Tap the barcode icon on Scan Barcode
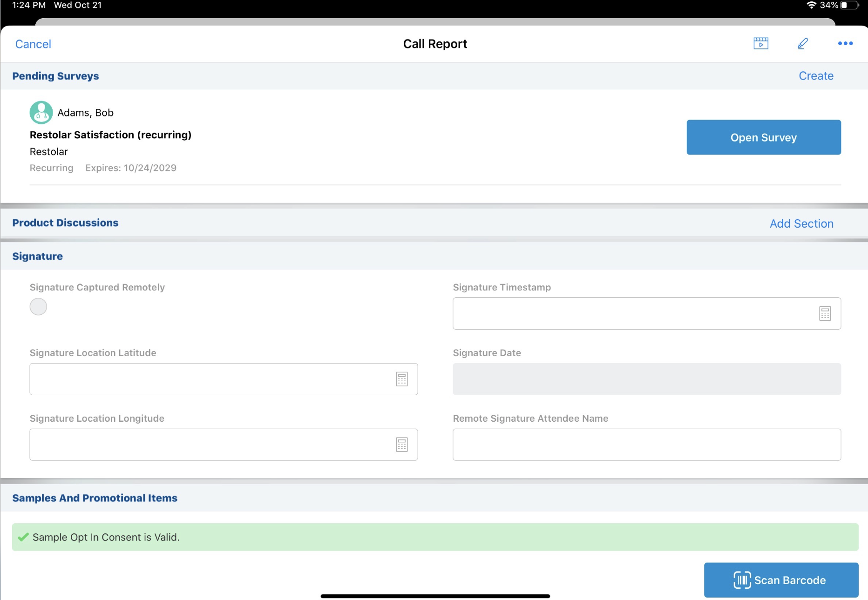The width and height of the screenshot is (868, 600). [x=742, y=580]
